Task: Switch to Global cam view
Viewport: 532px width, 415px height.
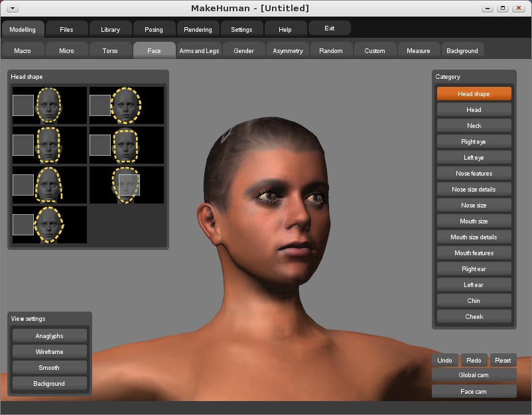Action: 474,375
